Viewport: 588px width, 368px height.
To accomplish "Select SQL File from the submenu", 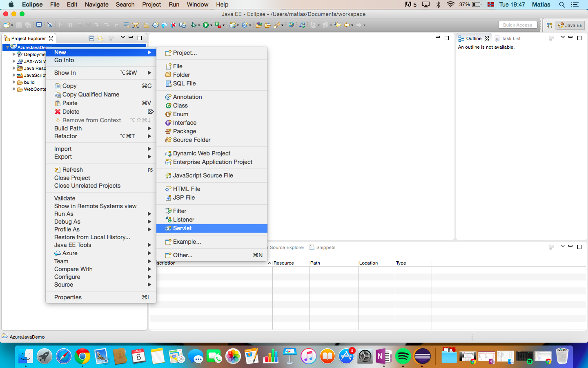I will point(212,83).
